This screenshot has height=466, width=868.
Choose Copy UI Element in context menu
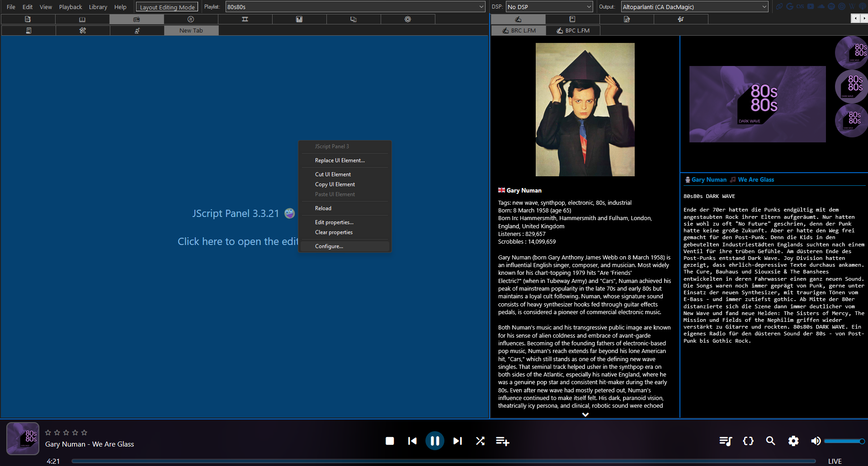click(x=345, y=184)
